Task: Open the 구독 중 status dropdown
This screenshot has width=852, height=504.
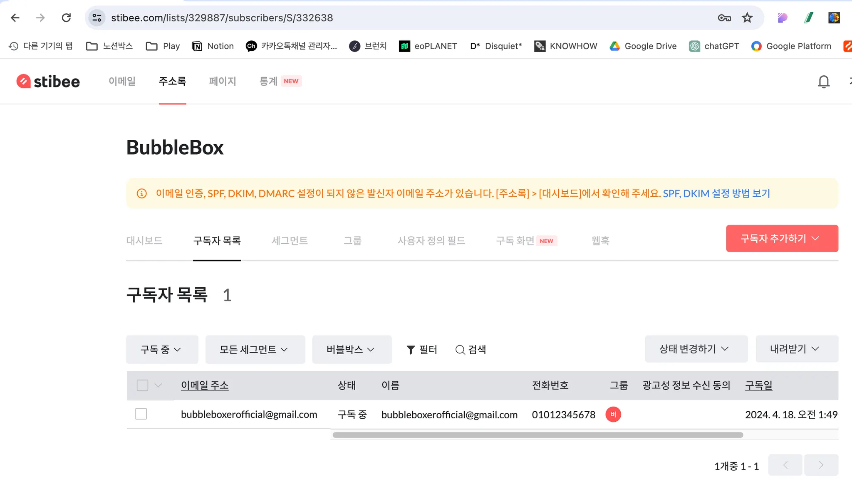Action: (x=162, y=349)
